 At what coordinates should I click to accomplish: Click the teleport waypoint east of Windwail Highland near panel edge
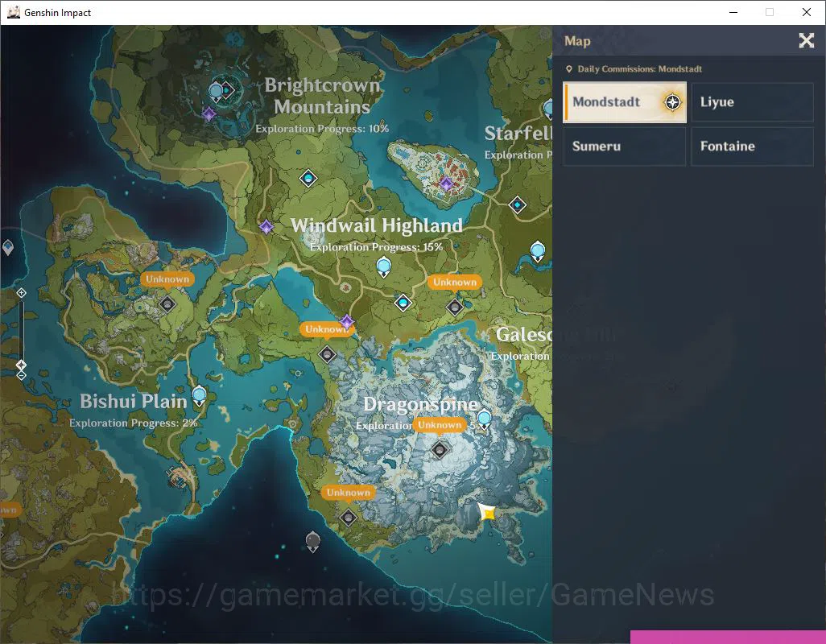point(537,251)
